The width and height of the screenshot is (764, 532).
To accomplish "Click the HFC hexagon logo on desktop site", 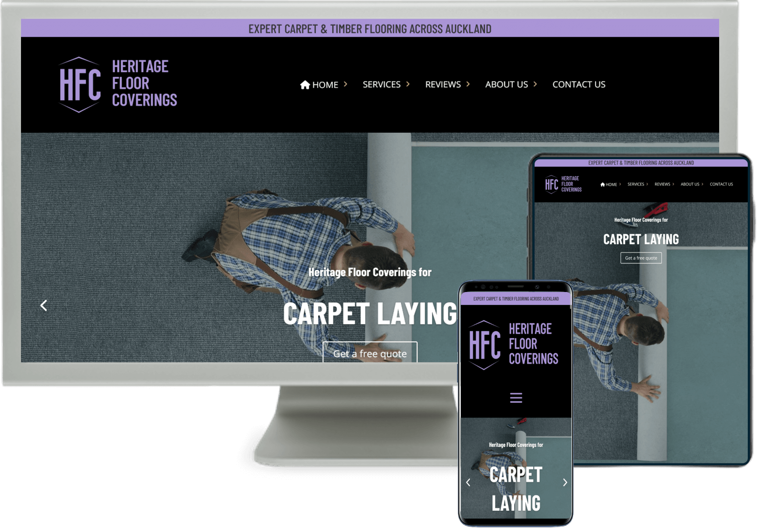I will click(x=80, y=85).
